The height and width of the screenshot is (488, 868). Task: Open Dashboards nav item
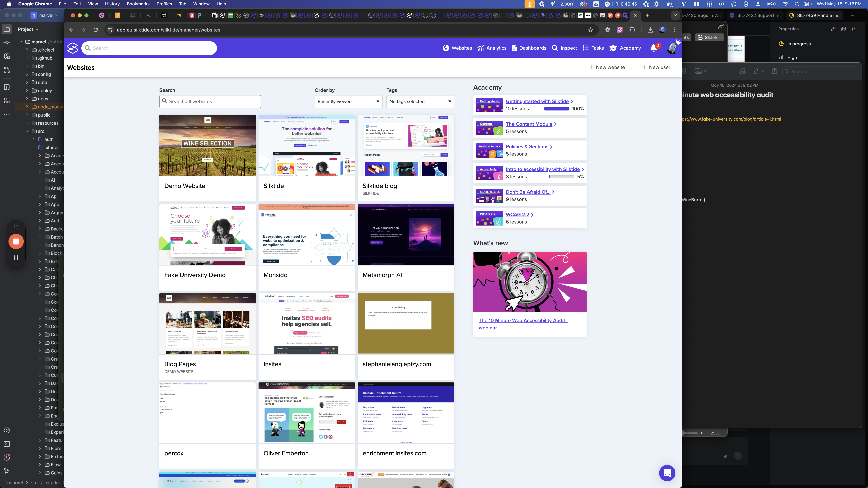(x=529, y=48)
